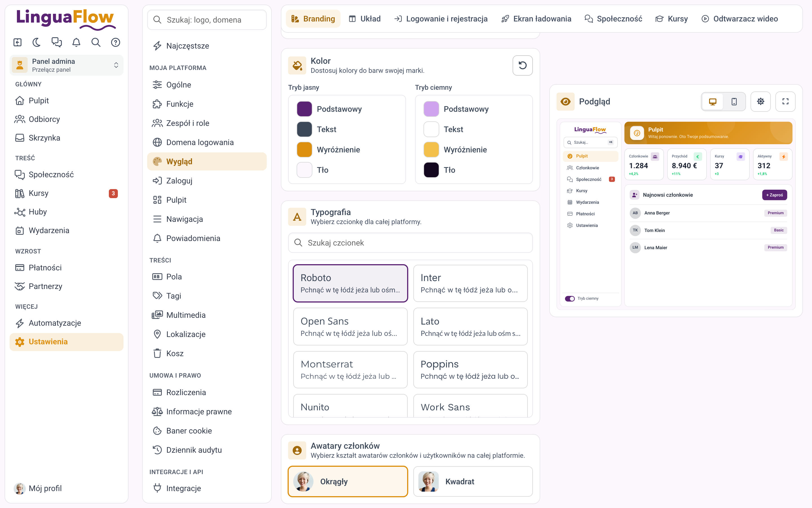Open Huby in the main sidebar

pyautogui.click(x=67, y=212)
